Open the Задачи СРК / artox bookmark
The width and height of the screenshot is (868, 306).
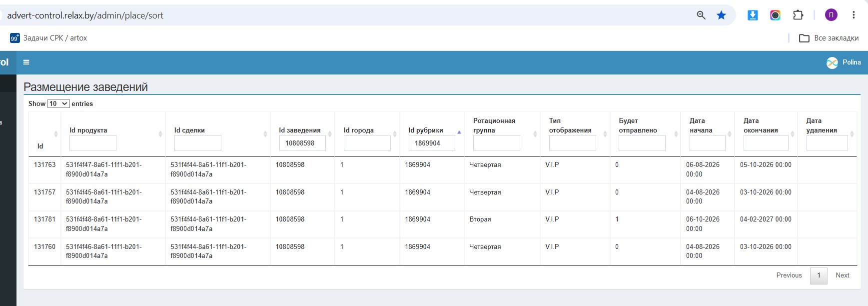click(48, 38)
